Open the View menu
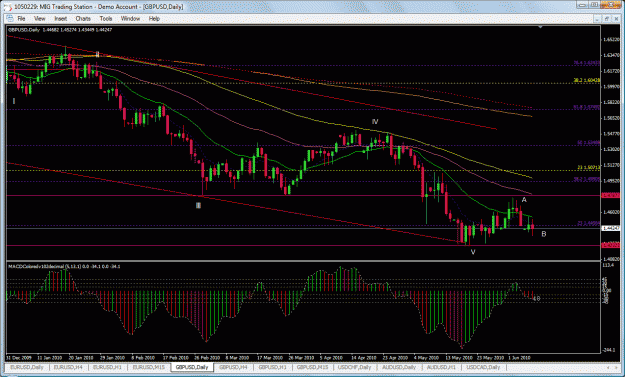Viewport: 625px width, 377px height. [39, 19]
